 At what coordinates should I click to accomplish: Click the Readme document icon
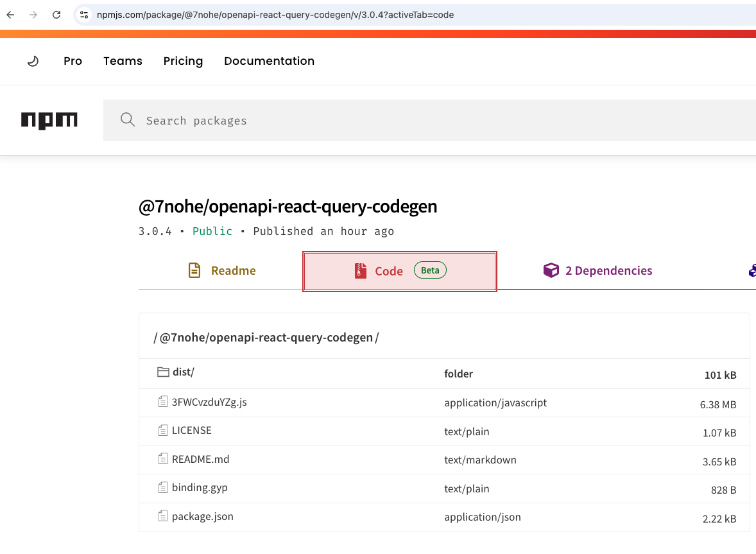point(194,270)
